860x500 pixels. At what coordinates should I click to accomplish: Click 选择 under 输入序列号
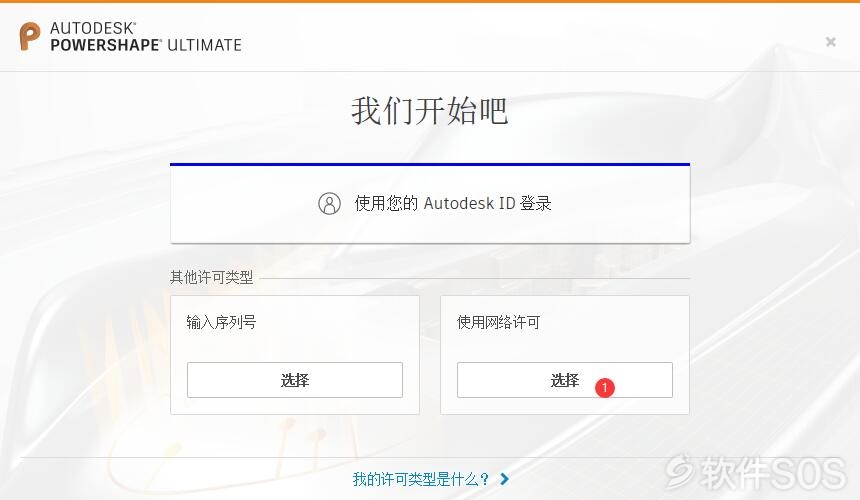(295, 380)
